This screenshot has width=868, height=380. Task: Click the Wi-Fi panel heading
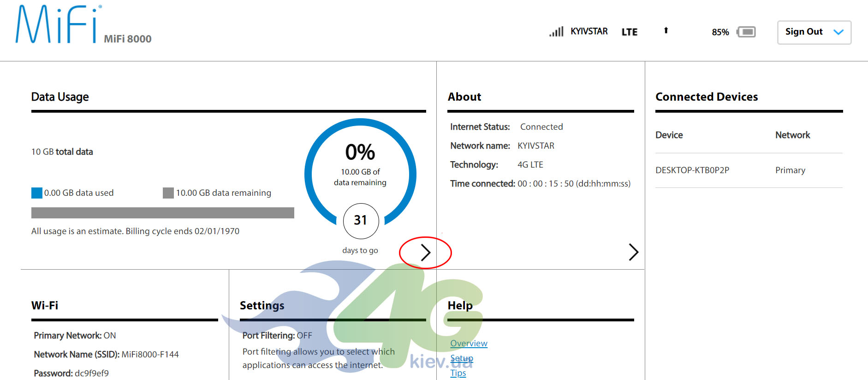pyautogui.click(x=45, y=306)
